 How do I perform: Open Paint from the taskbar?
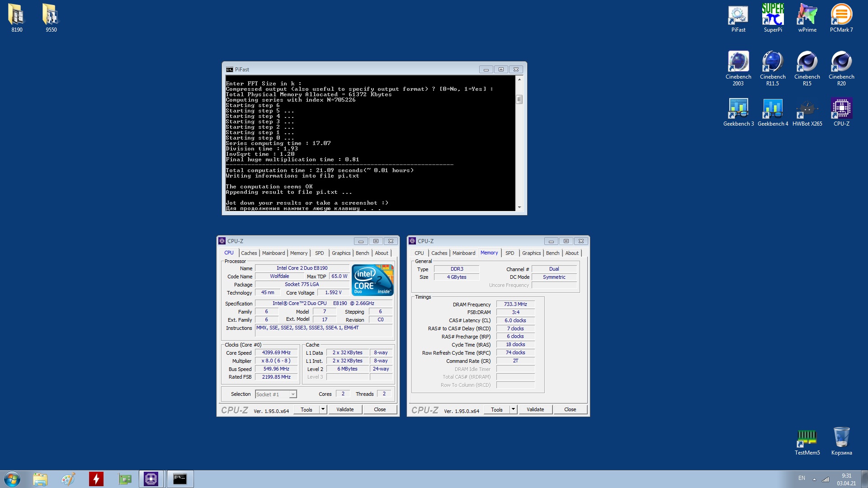[68, 479]
